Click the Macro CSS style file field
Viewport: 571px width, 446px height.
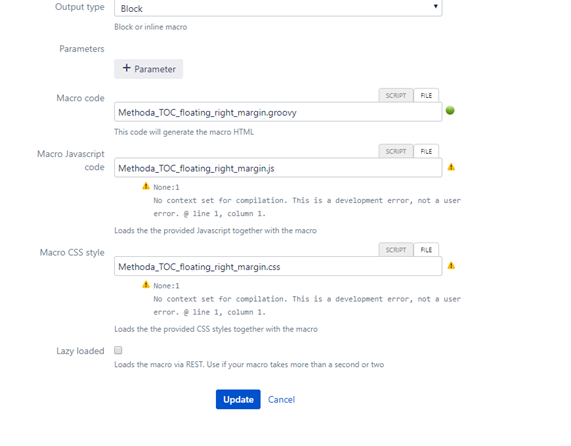[278, 267]
